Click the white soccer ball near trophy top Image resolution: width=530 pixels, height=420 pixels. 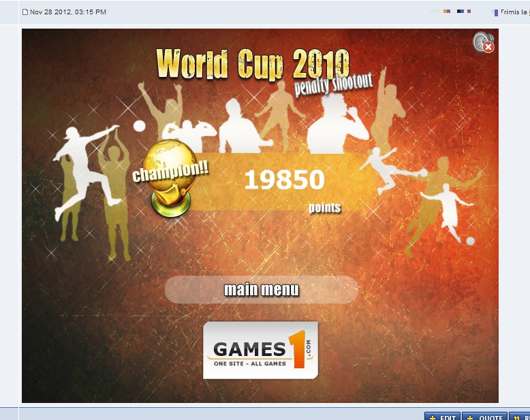[139, 126]
